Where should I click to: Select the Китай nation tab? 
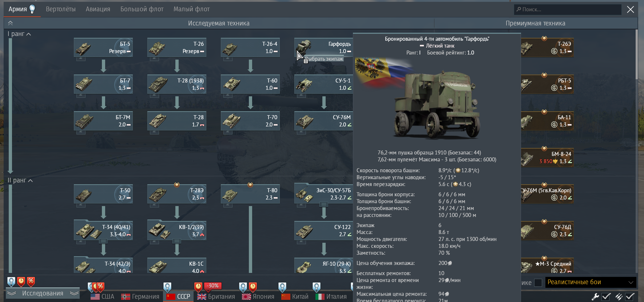coord(295,297)
